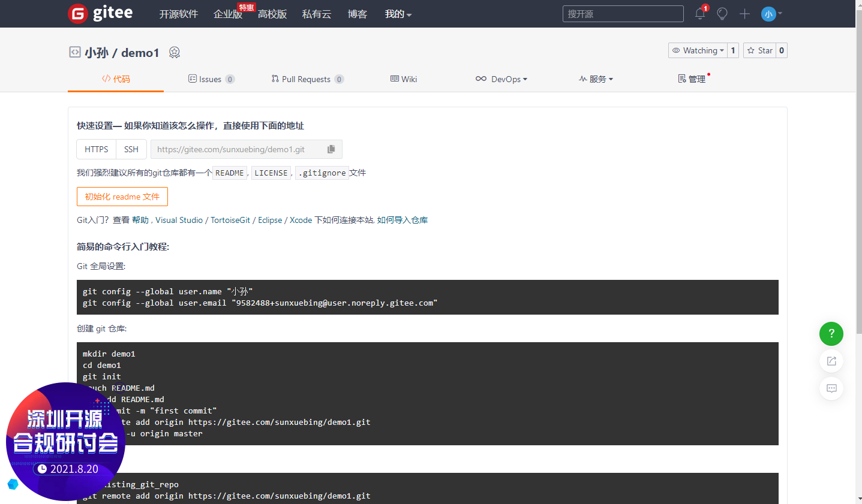Open user avatar menu

tap(771, 14)
